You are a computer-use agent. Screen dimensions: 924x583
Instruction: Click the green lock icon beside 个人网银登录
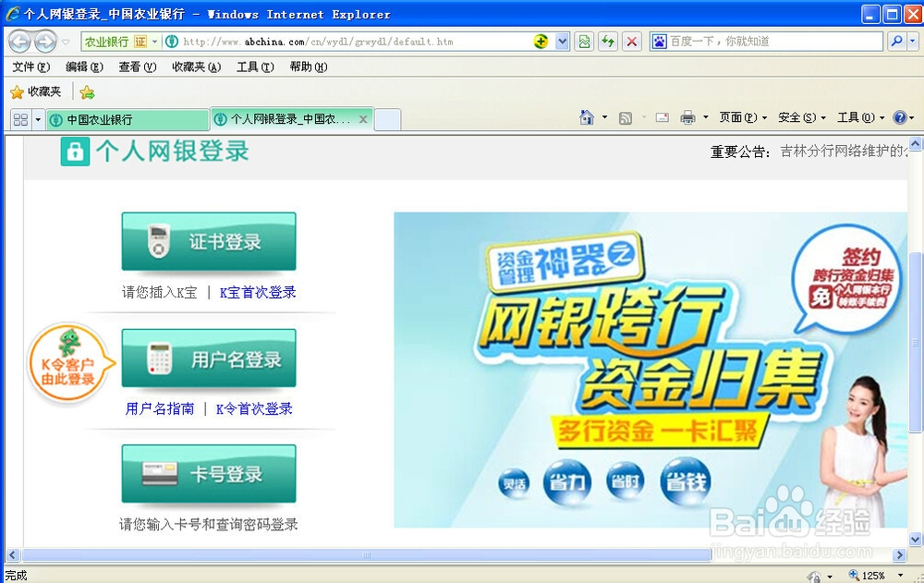[x=76, y=152]
